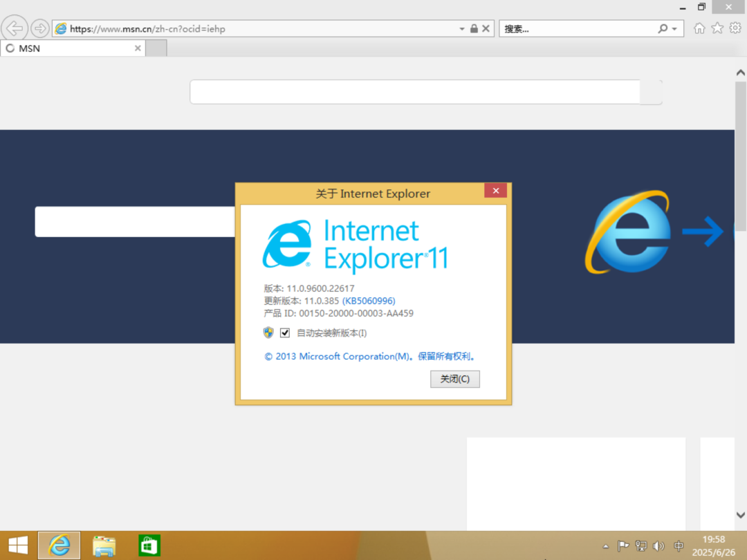Click the white input box in the dark banner

(135, 221)
